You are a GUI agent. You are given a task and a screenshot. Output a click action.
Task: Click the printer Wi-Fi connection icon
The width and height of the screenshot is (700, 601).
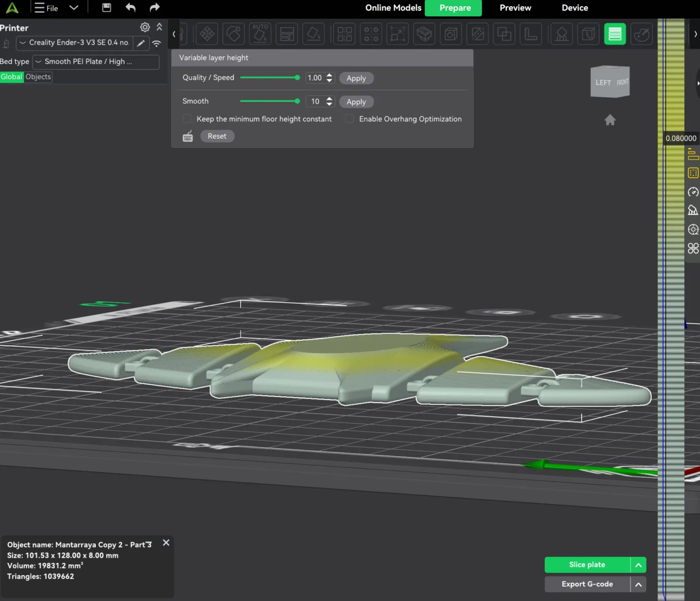156,44
